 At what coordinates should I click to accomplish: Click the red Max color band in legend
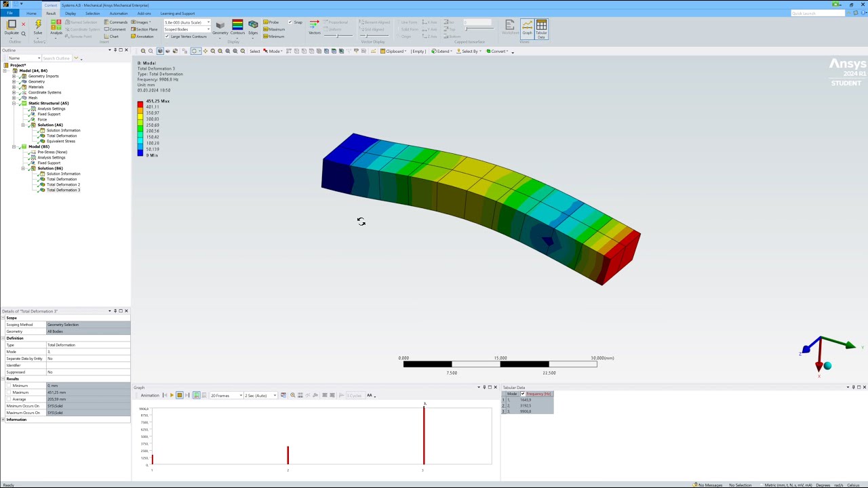click(140, 104)
